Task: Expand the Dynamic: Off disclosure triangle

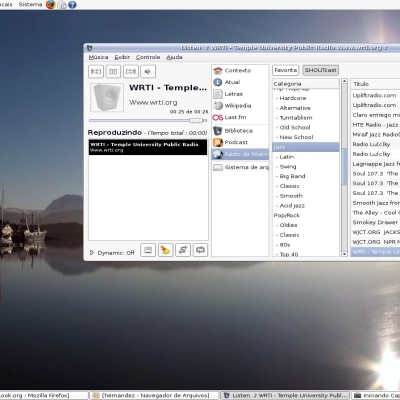Action: [92, 253]
